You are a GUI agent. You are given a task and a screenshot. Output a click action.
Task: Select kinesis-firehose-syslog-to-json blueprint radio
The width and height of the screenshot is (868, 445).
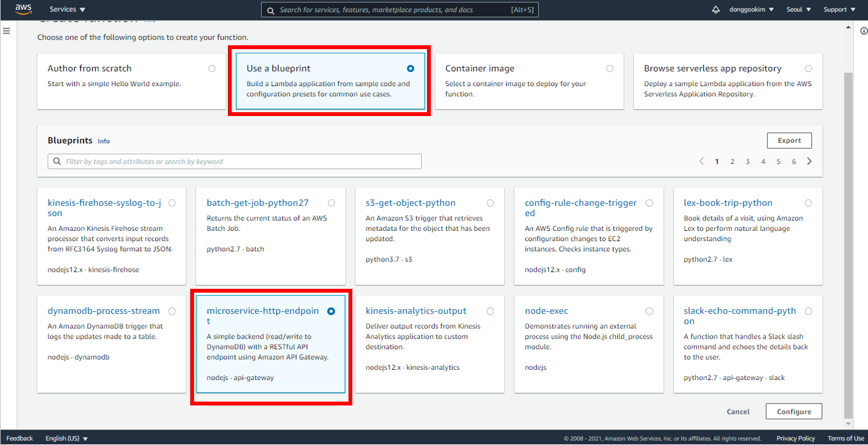(x=172, y=203)
